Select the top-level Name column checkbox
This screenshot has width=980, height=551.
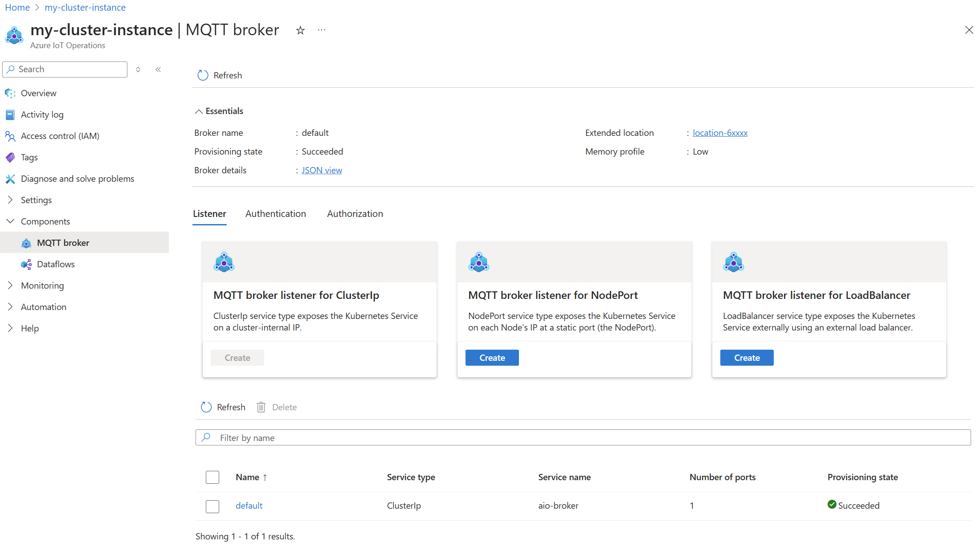coord(212,477)
